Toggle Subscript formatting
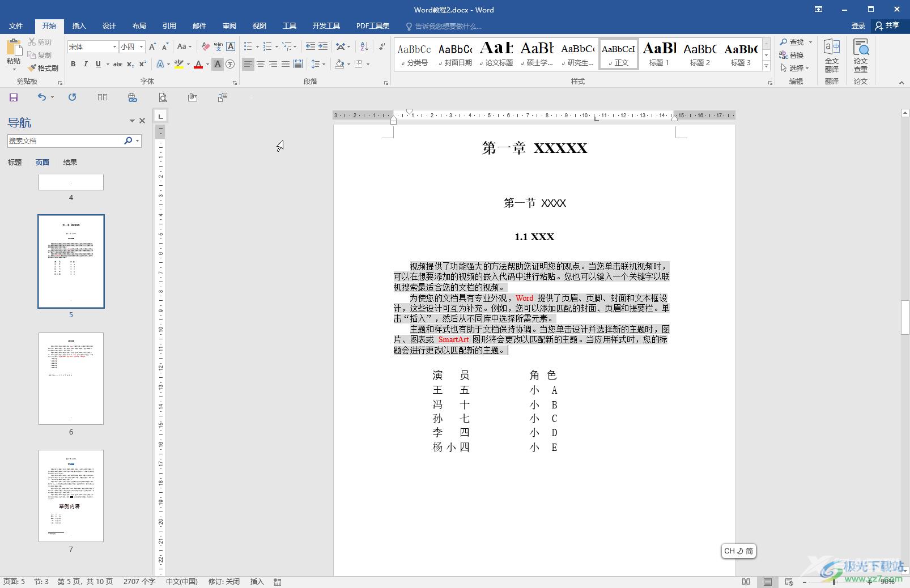 pos(130,64)
